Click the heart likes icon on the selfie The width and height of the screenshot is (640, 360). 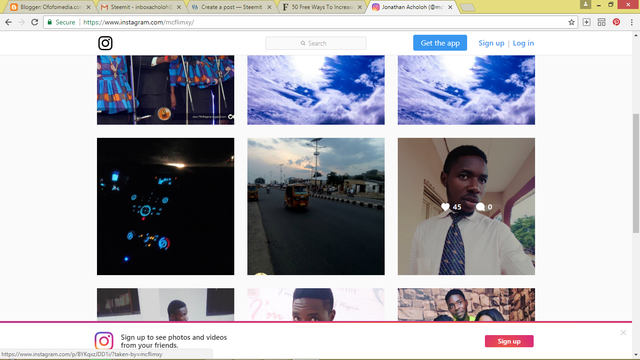click(445, 207)
